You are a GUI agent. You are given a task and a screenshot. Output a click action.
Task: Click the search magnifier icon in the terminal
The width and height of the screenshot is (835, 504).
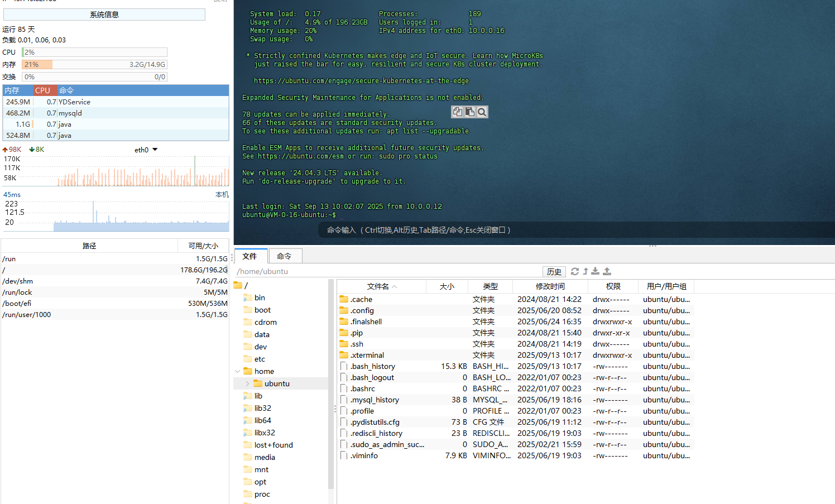pos(482,112)
